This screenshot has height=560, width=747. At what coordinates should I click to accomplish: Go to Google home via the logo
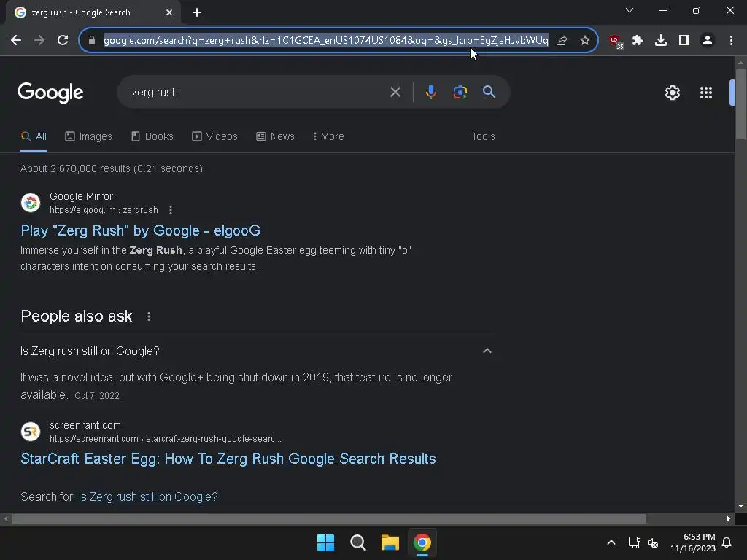click(50, 93)
